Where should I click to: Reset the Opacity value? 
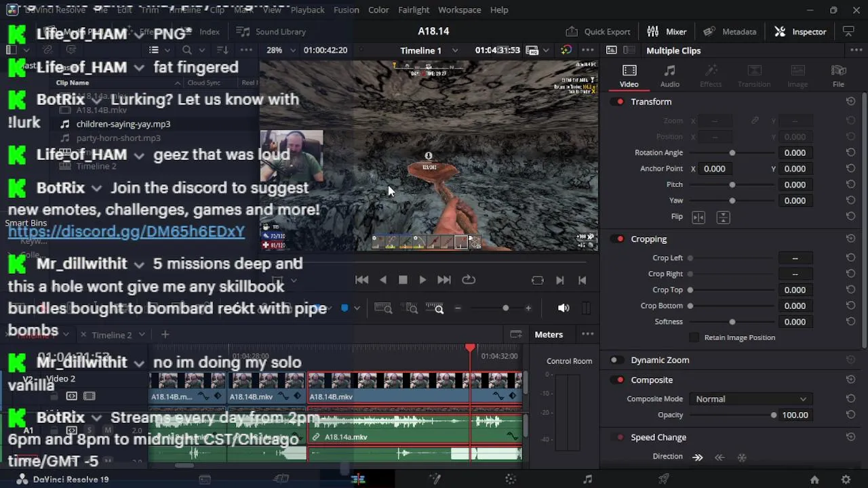(x=850, y=415)
